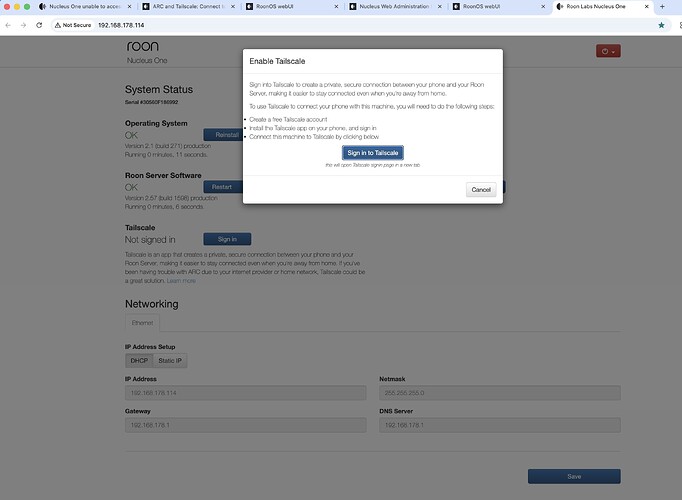Click the Not Secure warning indicator
Screen dimensions: 682x500
73,25
